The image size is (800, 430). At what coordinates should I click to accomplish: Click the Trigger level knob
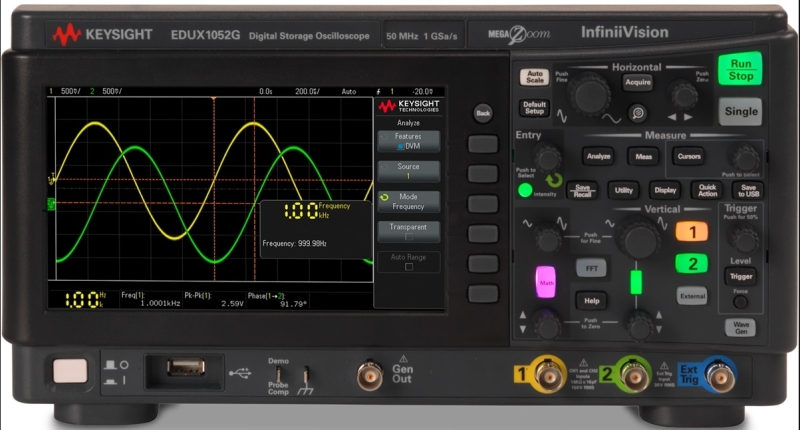click(x=742, y=238)
